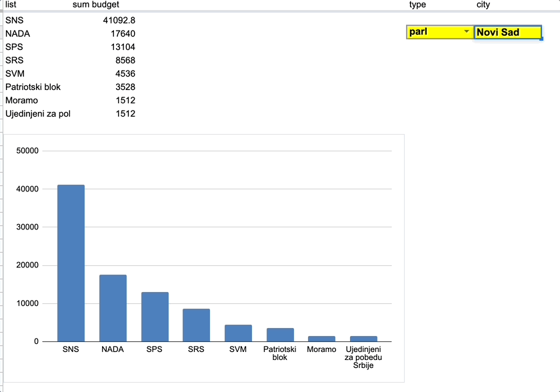Select the 'type' header cell
560x392 pixels.
point(417,5)
